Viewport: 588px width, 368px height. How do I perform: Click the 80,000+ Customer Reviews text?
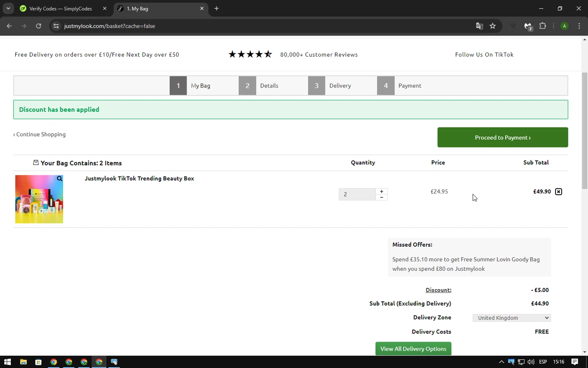319,55
